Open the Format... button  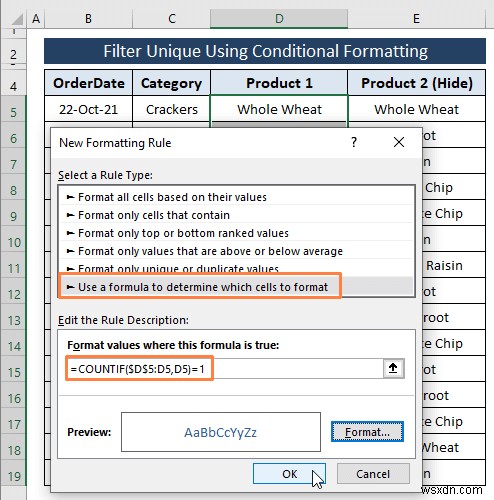tap(367, 432)
